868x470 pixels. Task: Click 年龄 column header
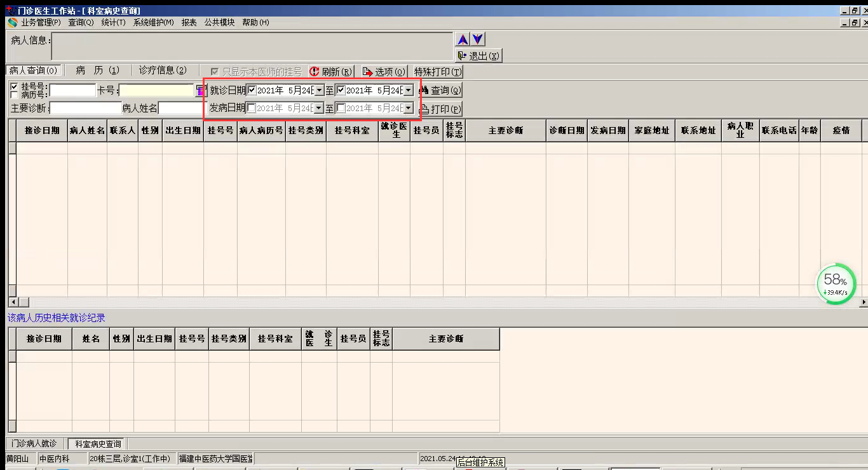click(x=810, y=130)
